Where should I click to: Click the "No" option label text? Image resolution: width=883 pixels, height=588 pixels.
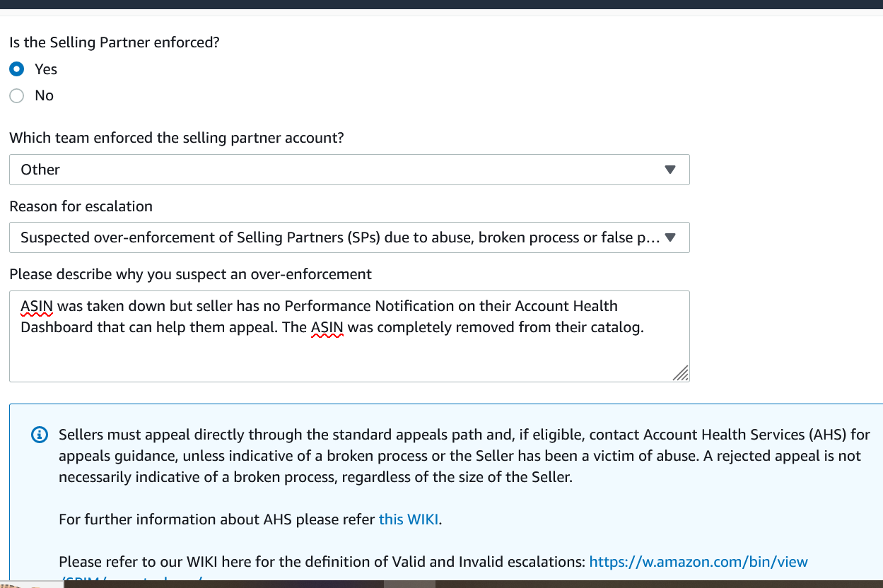point(44,95)
